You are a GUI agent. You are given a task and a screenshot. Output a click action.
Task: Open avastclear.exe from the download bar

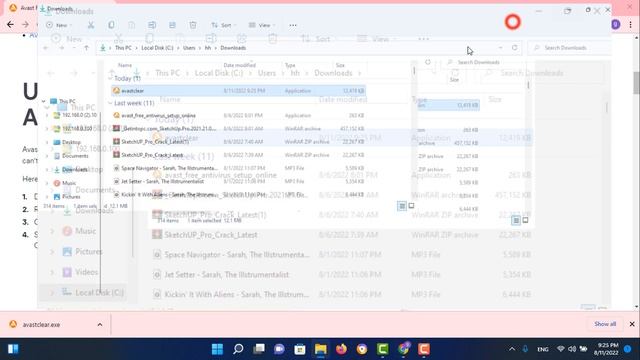(x=41, y=325)
